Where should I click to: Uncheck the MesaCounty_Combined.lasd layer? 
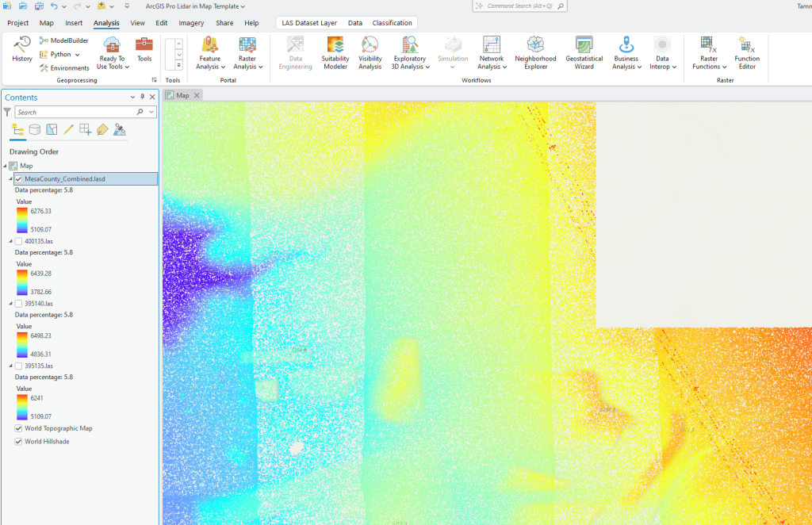[x=18, y=178]
